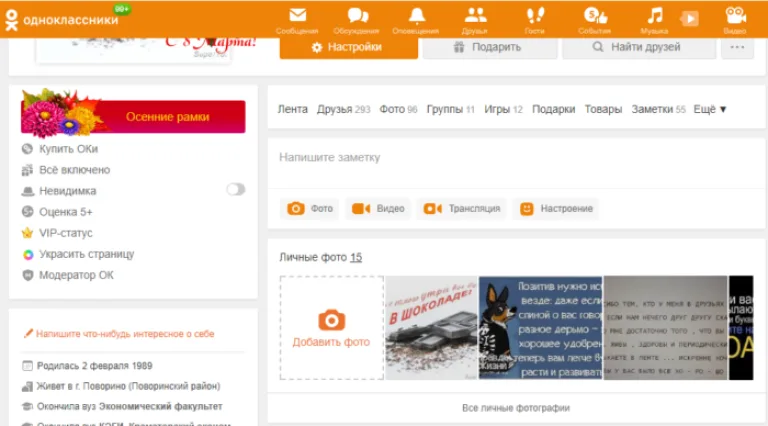The height and width of the screenshot is (426, 768).
Task: Open События icon in header
Action: click(x=595, y=16)
